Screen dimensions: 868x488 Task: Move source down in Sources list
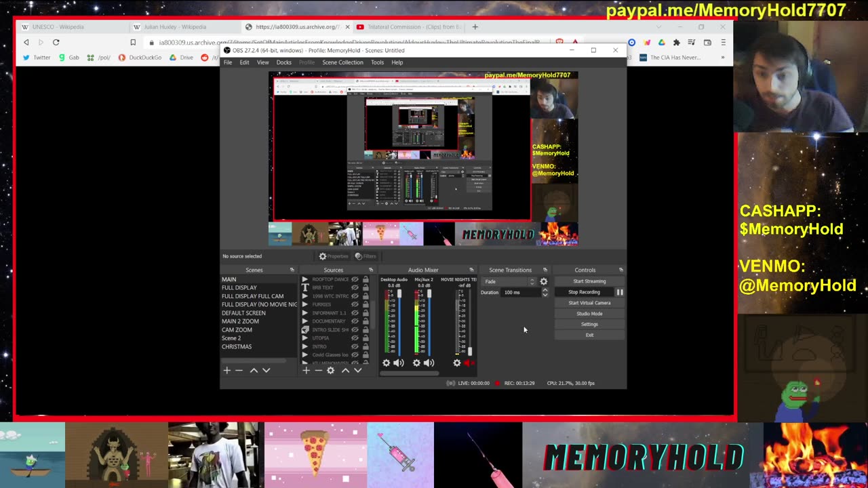[357, 370]
